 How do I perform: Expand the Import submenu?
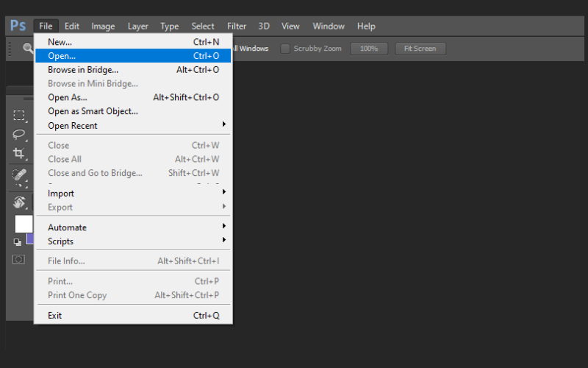click(x=133, y=193)
